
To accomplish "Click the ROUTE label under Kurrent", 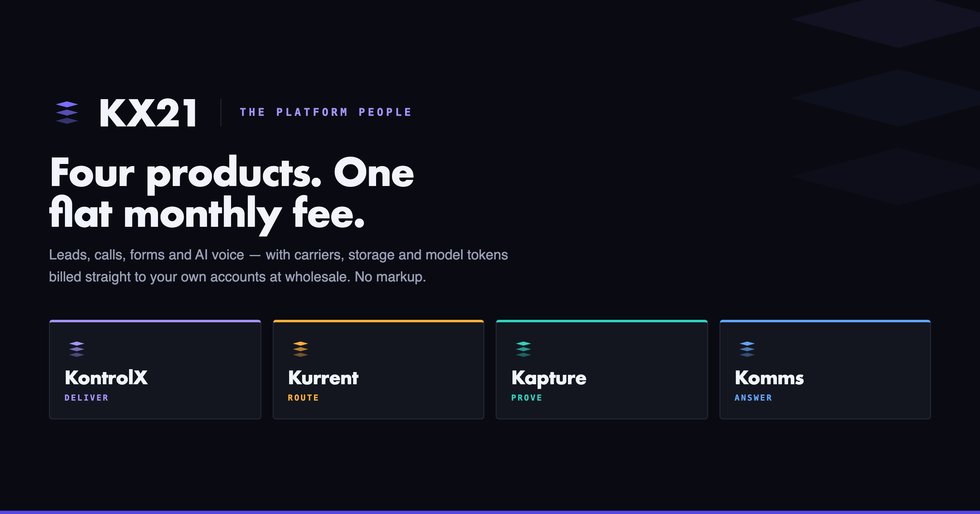I will [x=303, y=398].
